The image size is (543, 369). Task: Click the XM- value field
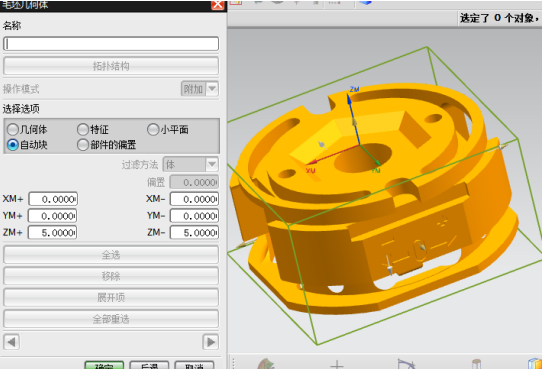pyautogui.click(x=194, y=199)
